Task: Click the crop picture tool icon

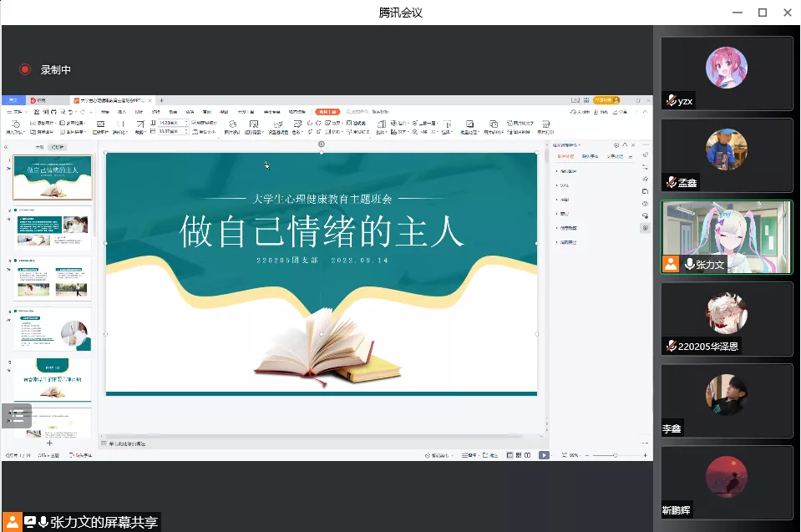Action: point(99,123)
